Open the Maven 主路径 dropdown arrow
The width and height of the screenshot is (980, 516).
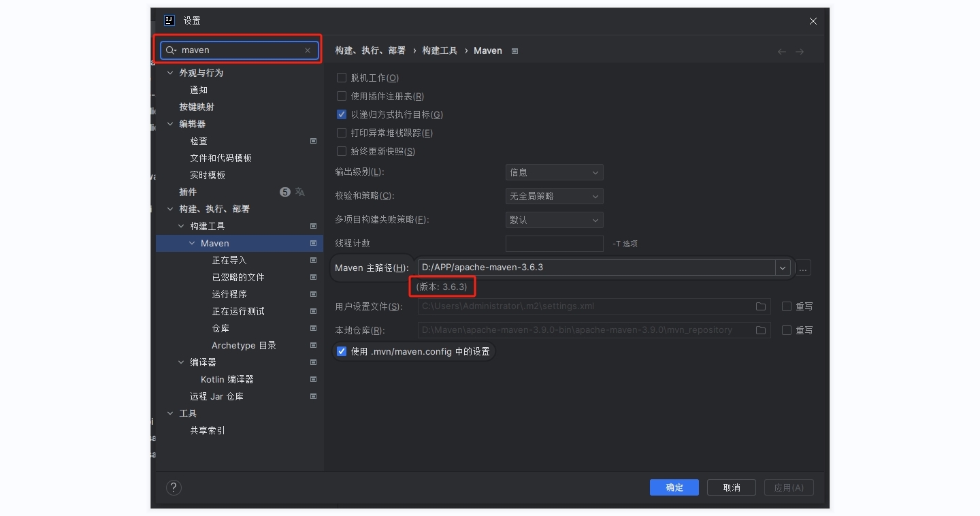coord(782,268)
